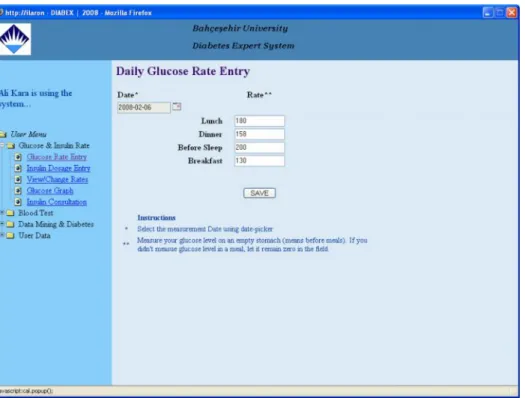Click the User Data folder icon

click(10, 236)
